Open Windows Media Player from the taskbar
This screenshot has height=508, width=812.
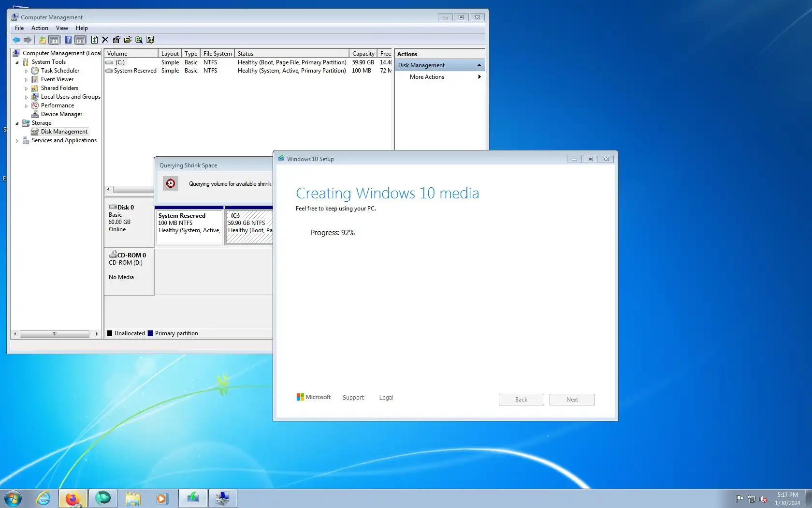(x=161, y=498)
